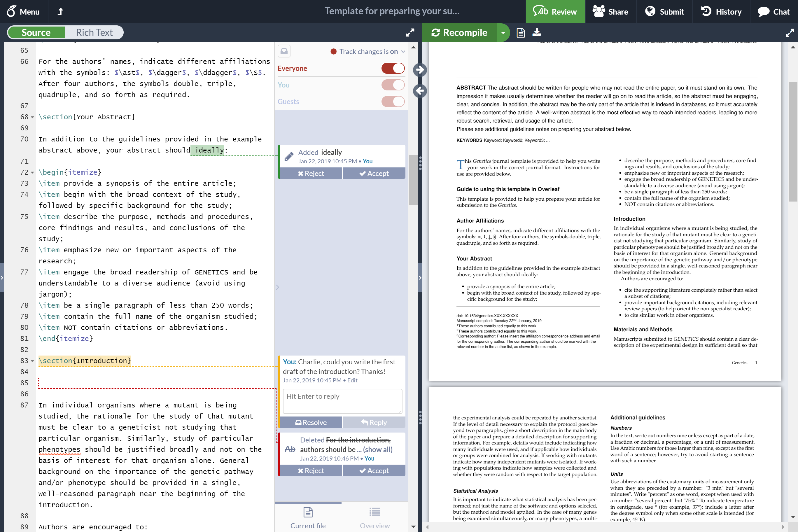Expand the Recompile dropdown arrow
The image size is (798, 532).
click(x=503, y=33)
